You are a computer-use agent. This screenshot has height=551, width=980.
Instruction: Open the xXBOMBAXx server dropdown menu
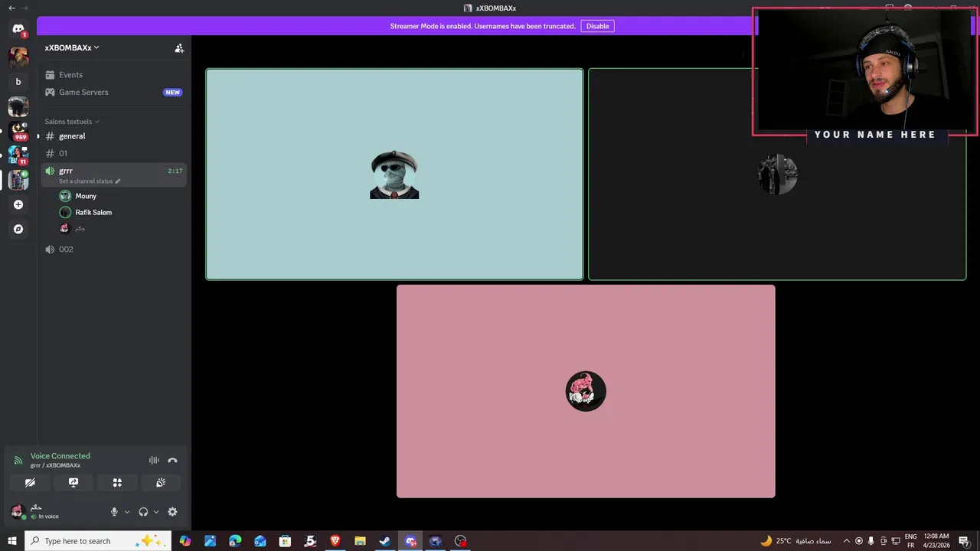click(x=72, y=47)
